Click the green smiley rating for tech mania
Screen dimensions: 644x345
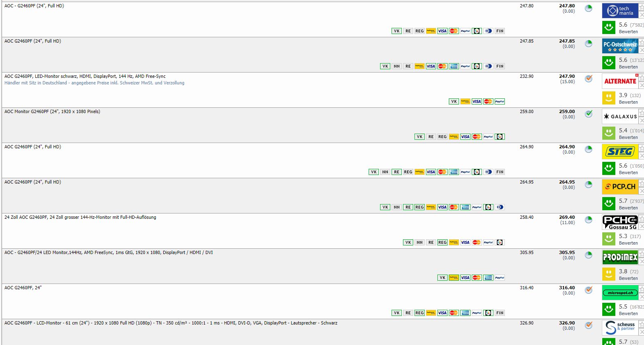click(x=609, y=27)
